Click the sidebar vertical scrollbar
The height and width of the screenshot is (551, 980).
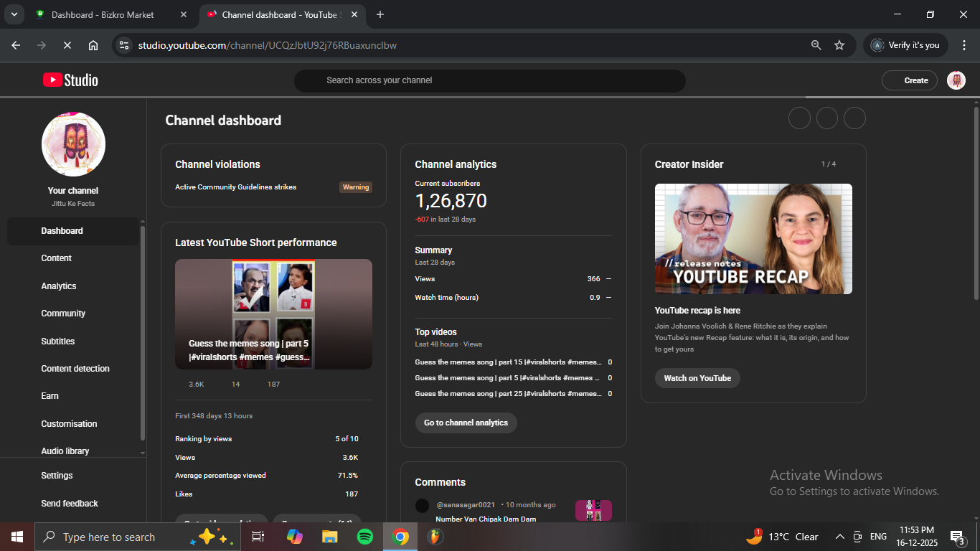[143, 330]
